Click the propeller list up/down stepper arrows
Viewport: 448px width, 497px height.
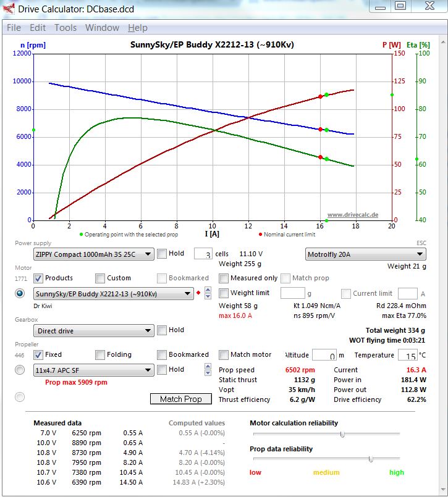[x=208, y=370]
